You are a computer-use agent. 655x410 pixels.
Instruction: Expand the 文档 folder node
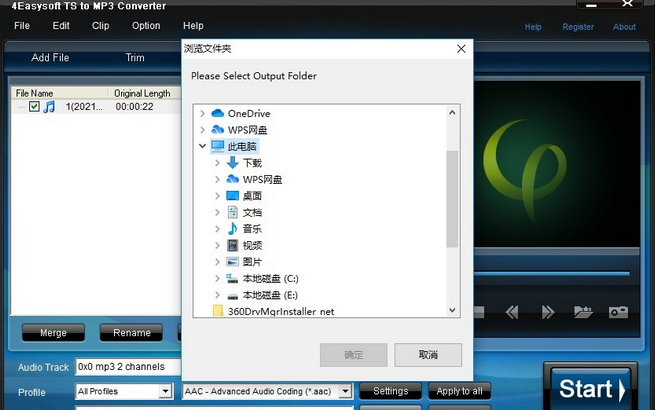(x=217, y=212)
